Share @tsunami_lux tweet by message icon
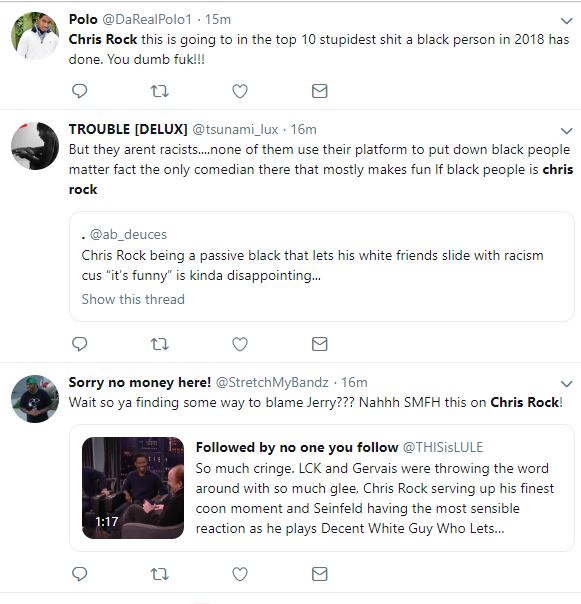Screen dimensions: 581x604 (x=319, y=344)
